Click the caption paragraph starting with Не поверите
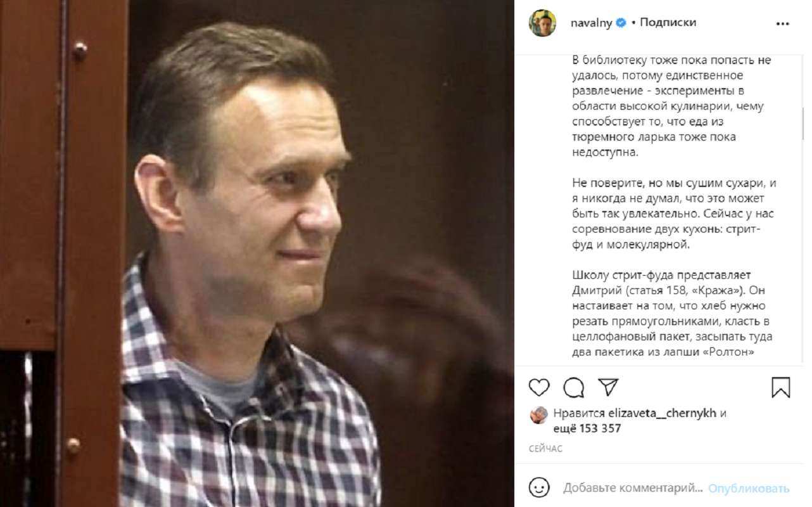 click(674, 214)
